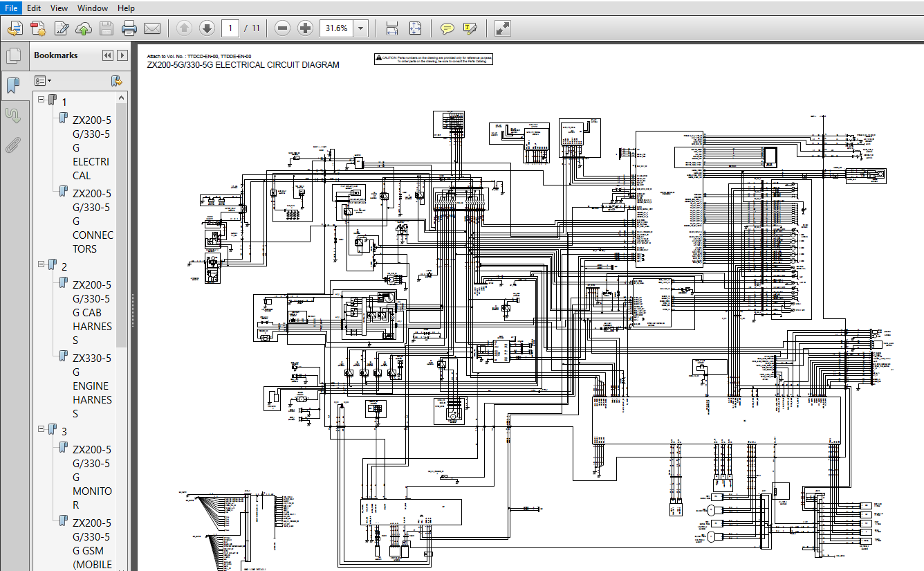The image size is (924, 571).
Task: Click the zoom in plus button
Action: pyautogui.click(x=305, y=28)
